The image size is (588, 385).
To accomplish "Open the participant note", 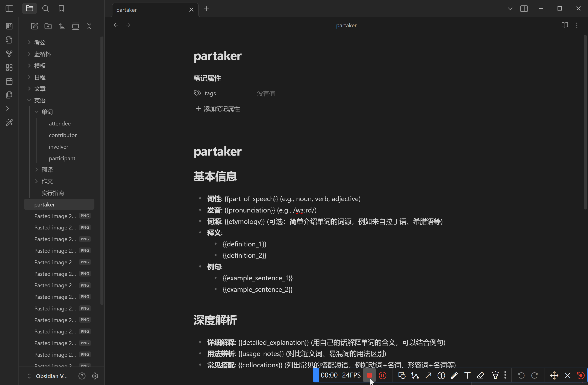I will point(62,158).
